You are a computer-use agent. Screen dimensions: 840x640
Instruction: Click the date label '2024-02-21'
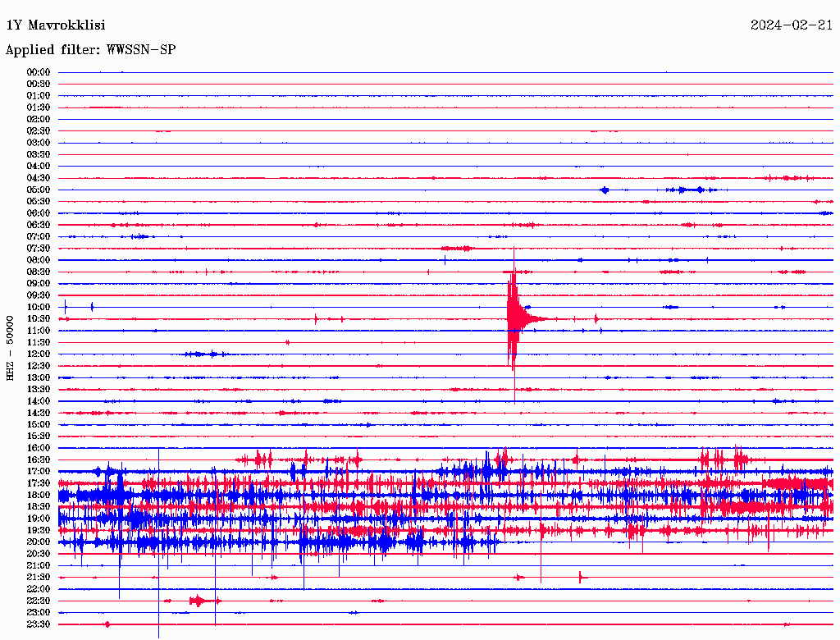(792, 25)
